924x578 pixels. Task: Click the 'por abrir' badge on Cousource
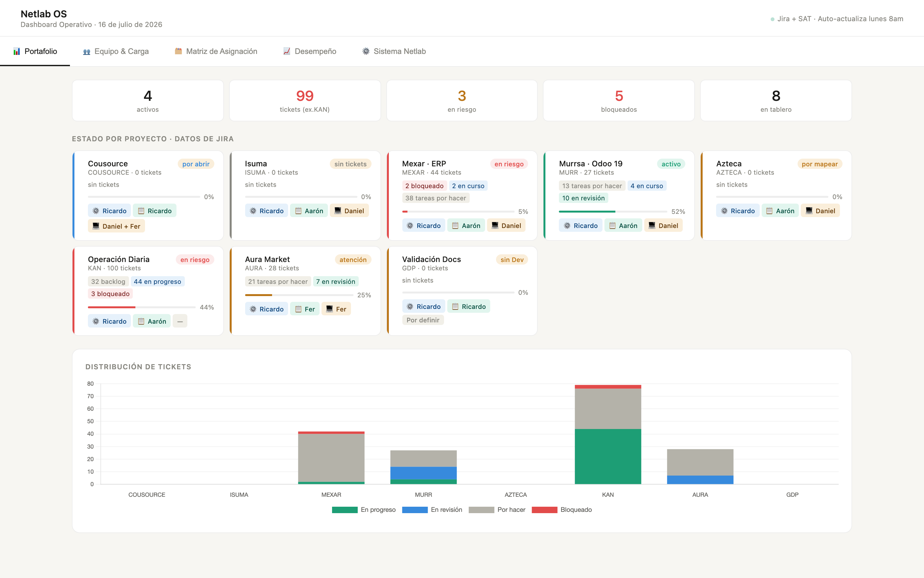click(x=196, y=164)
